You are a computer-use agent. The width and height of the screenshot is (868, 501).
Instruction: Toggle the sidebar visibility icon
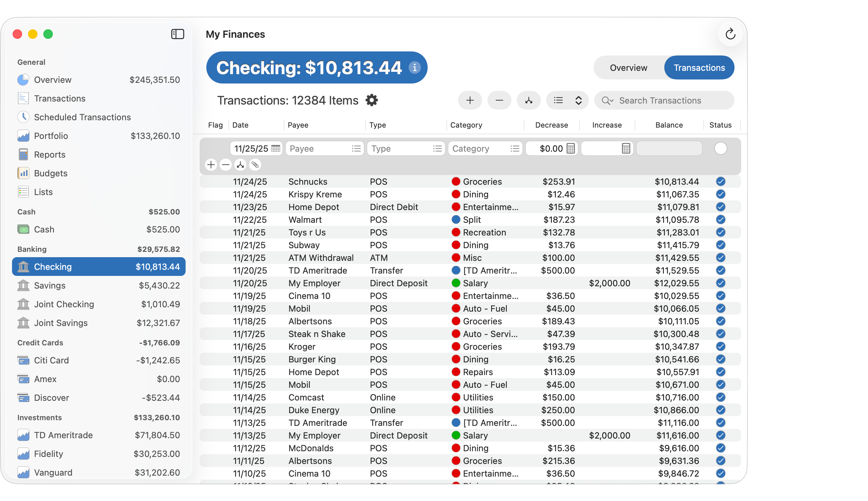coord(178,34)
